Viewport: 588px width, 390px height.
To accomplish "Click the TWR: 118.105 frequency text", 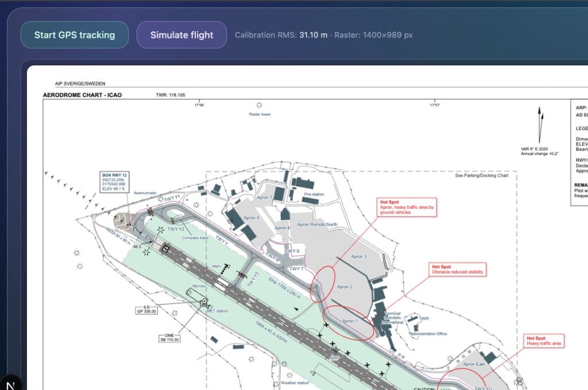I will [x=171, y=95].
